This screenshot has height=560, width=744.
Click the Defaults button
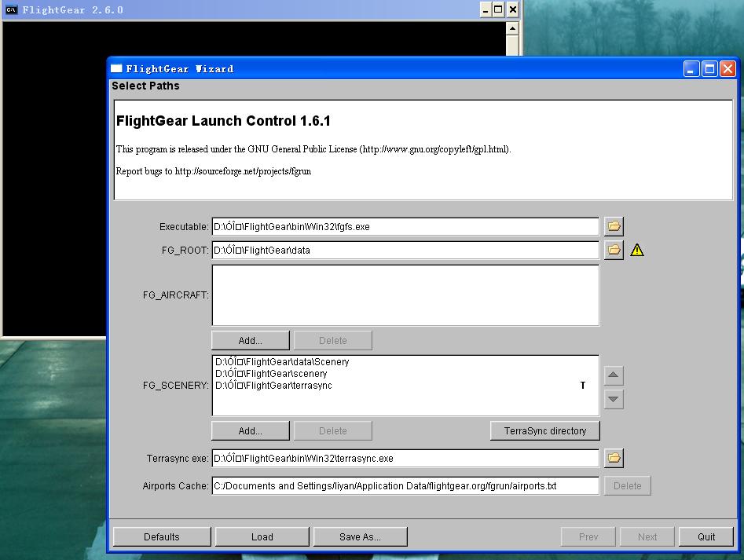162,536
